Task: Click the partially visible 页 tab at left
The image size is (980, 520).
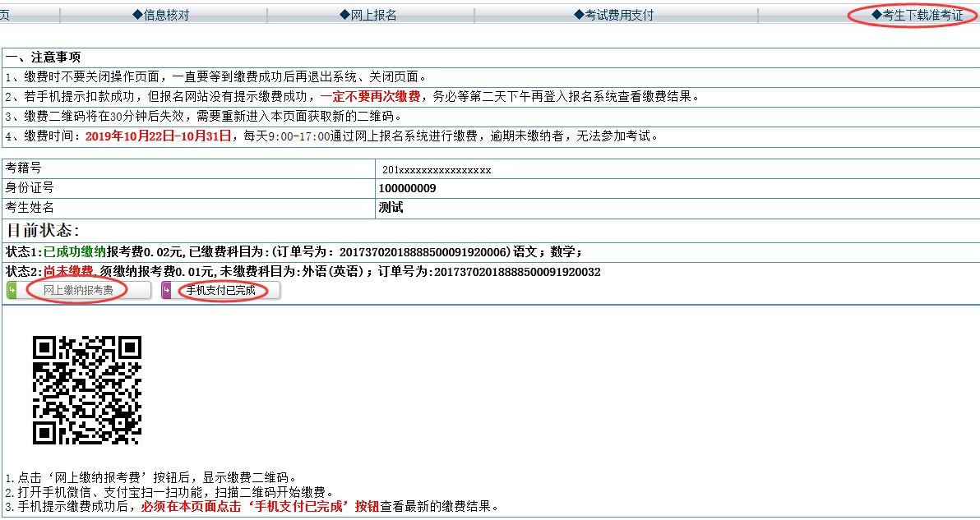Action: point(5,15)
